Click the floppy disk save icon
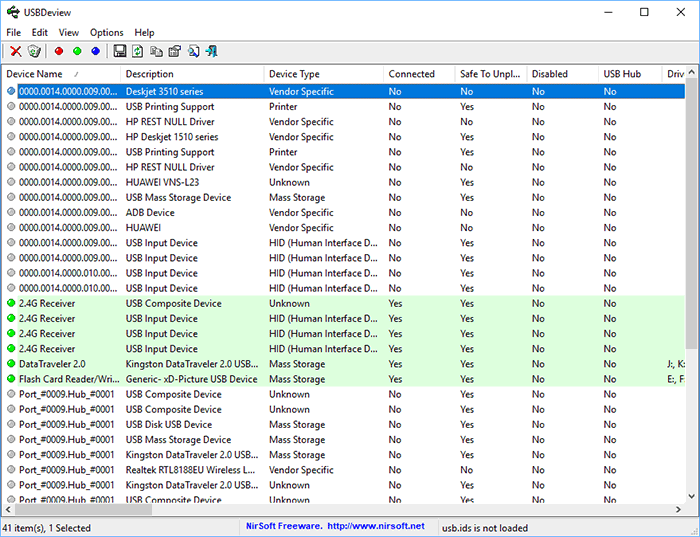The height and width of the screenshot is (537, 700). (x=120, y=51)
